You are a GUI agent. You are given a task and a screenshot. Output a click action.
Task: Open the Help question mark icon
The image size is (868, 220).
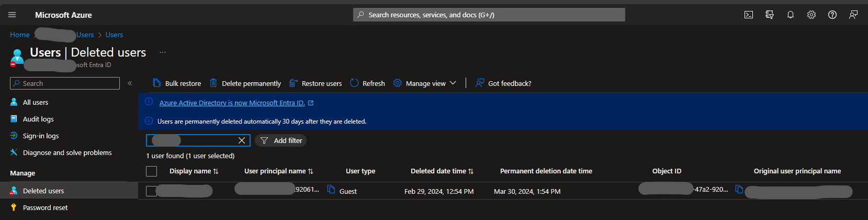(x=832, y=15)
